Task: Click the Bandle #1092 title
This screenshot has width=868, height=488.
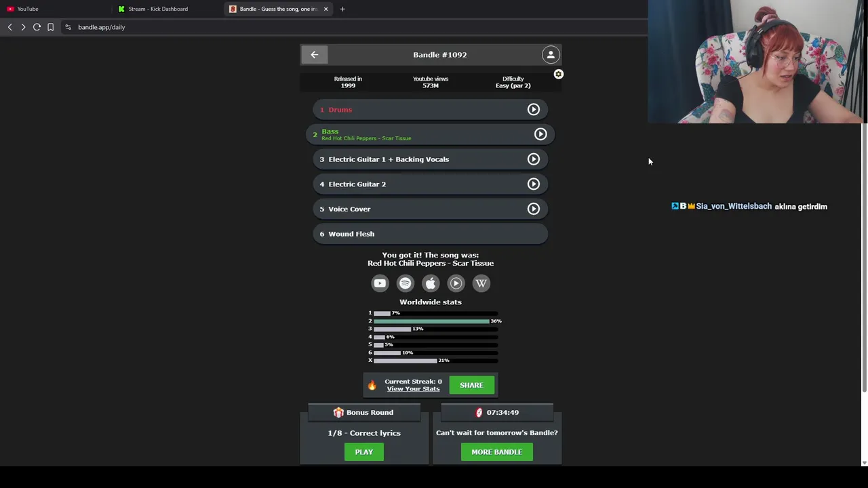Action: click(x=440, y=55)
